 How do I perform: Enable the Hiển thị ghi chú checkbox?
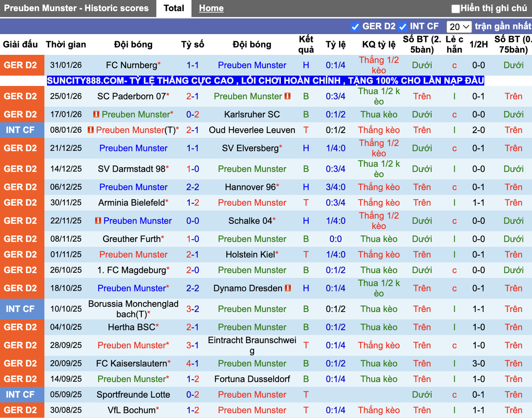tap(455, 8)
